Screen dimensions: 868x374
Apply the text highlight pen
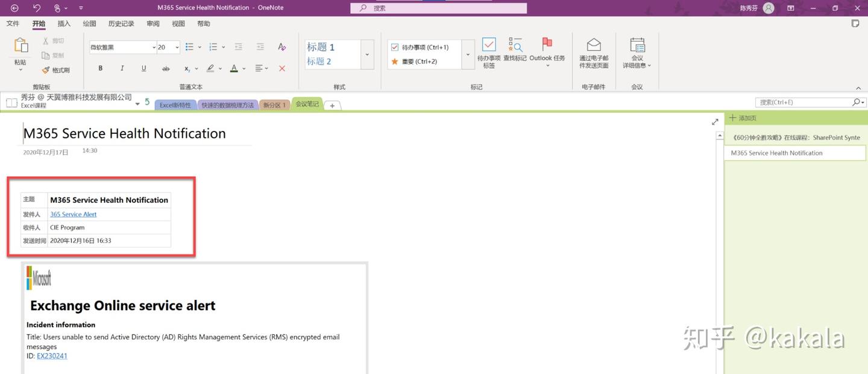click(x=210, y=68)
